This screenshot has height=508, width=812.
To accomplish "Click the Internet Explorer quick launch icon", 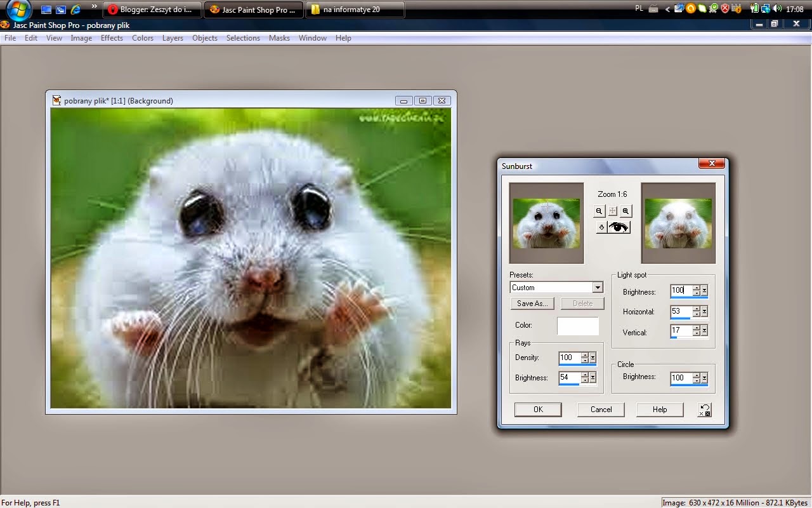I will click(x=75, y=10).
